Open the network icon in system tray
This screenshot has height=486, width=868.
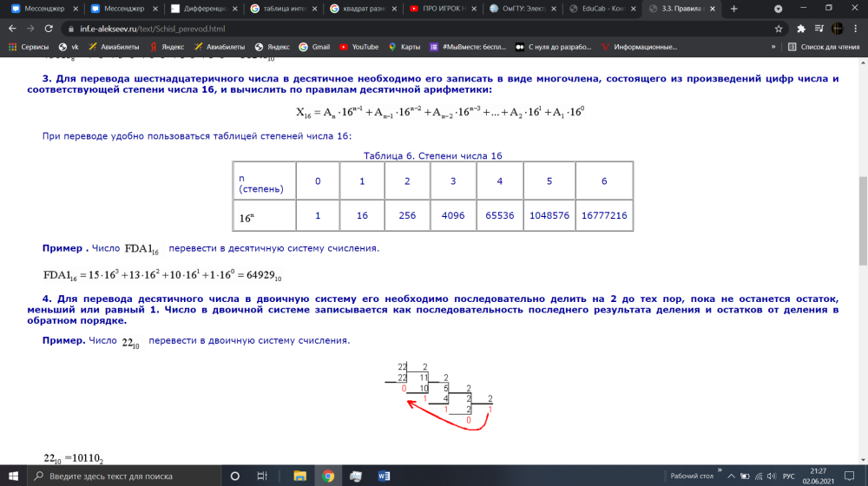(x=759, y=476)
